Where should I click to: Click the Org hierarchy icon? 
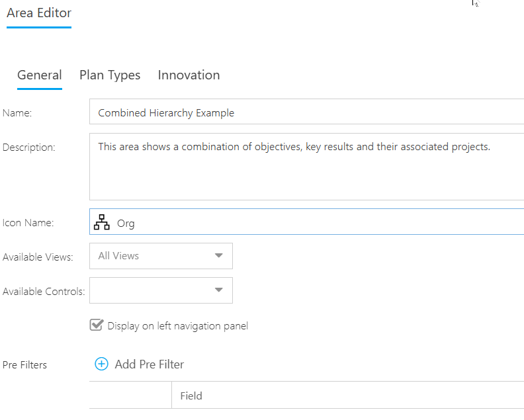tap(102, 222)
